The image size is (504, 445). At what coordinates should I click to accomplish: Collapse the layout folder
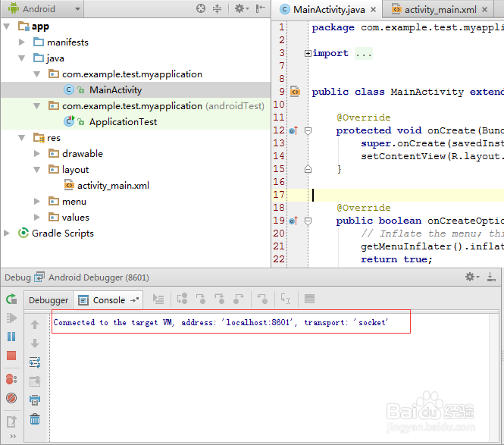point(37,170)
